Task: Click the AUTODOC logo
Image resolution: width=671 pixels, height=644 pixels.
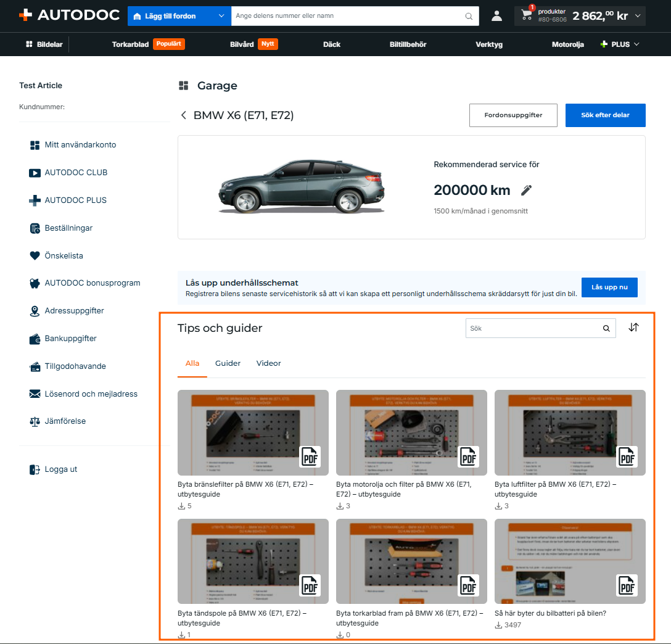Action: point(69,15)
